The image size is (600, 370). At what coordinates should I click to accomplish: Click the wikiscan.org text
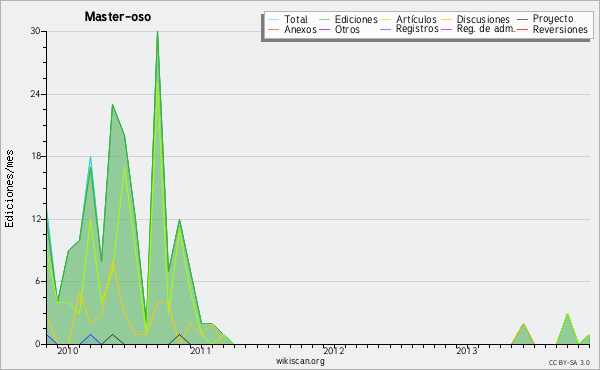pyautogui.click(x=300, y=361)
